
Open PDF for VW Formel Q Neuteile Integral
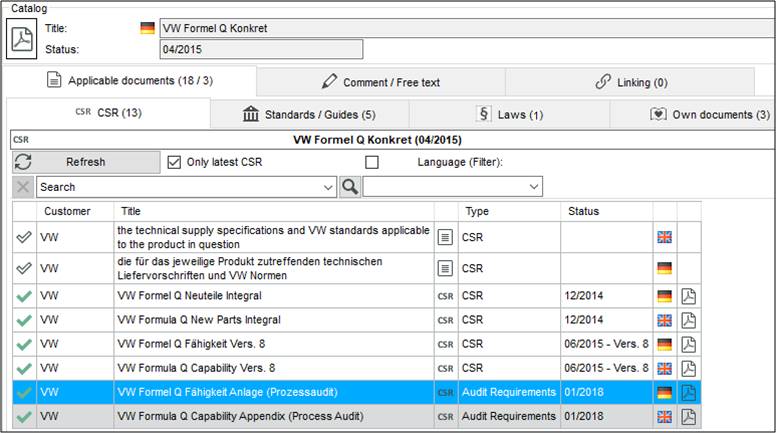[689, 296]
